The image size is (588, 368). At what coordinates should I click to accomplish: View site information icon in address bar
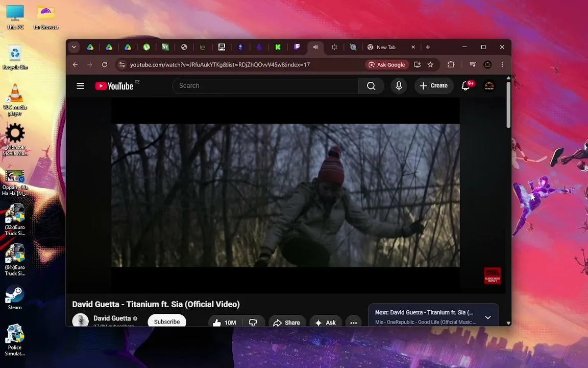pos(122,64)
